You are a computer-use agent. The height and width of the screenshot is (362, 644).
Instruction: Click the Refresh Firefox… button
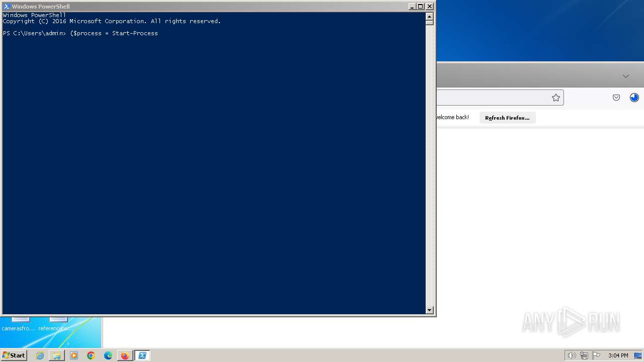[x=507, y=118]
